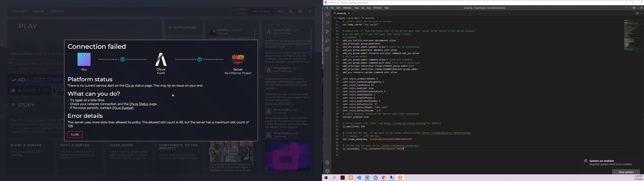The image size is (644, 181).
Task: Open more editor actions ellipsis menu
Action: [641, 13]
